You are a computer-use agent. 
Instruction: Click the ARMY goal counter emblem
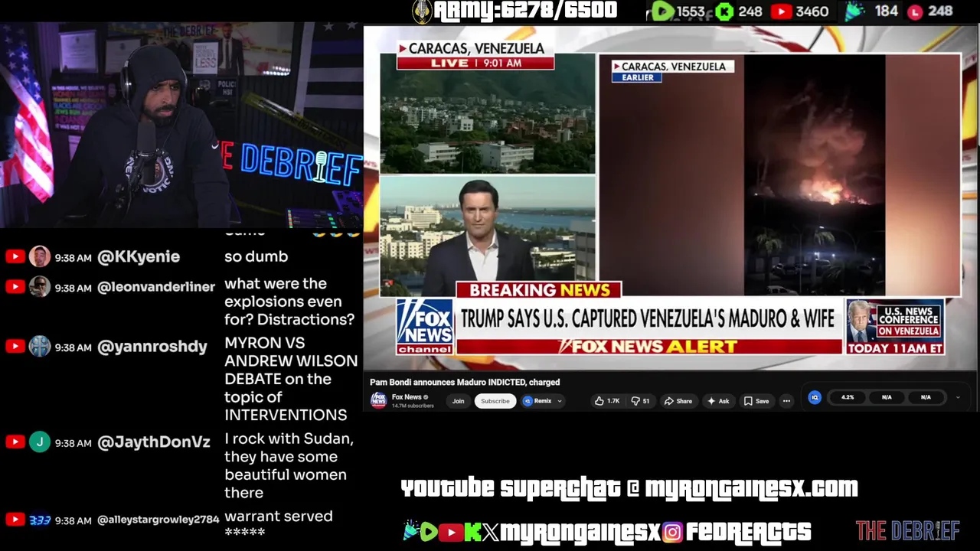tap(422, 11)
